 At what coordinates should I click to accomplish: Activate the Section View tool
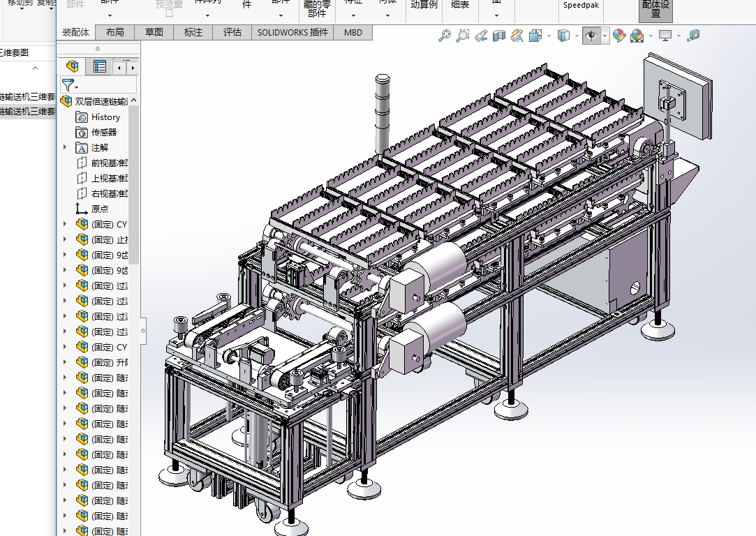coord(498,36)
